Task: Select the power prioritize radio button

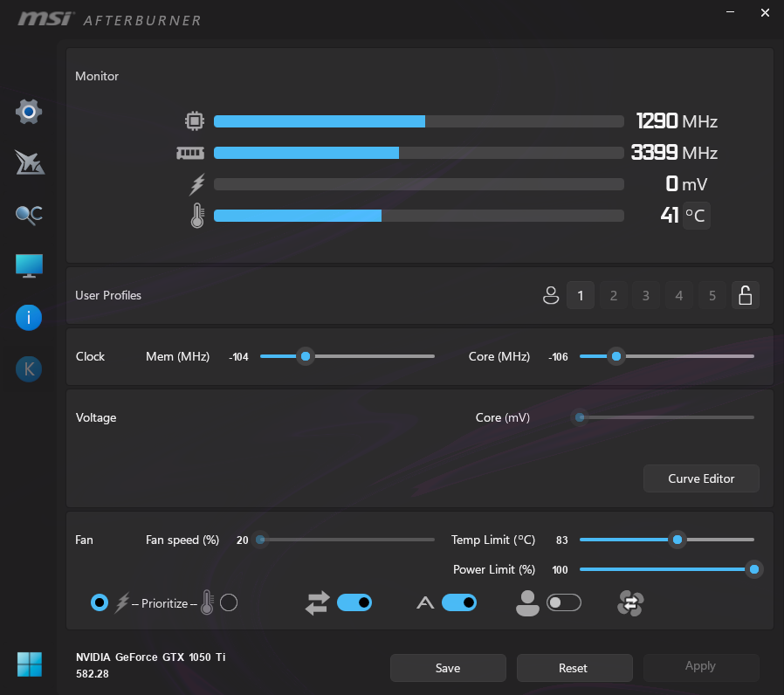Action: point(100,602)
